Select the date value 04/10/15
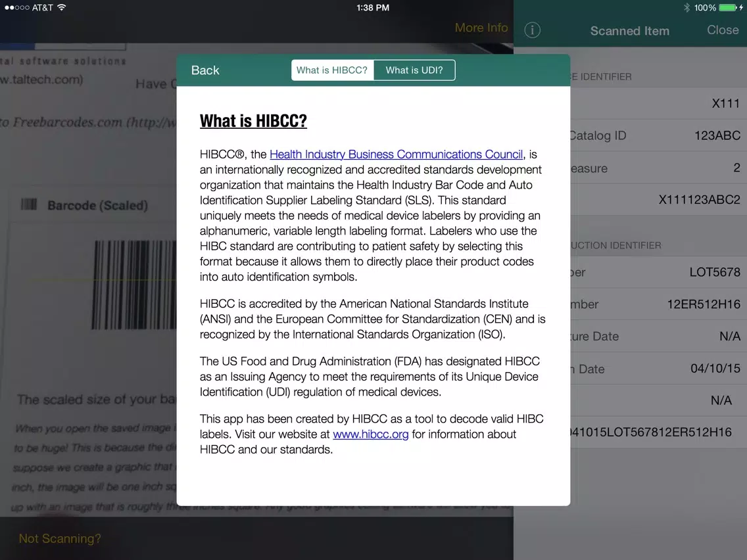Image resolution: width=747 pixels, height=560 pixels. (715, 369)
